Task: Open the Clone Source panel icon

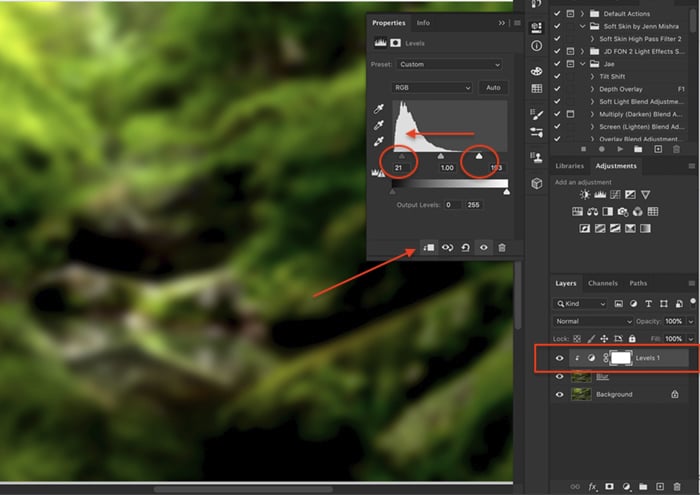Action: (537, 157)
